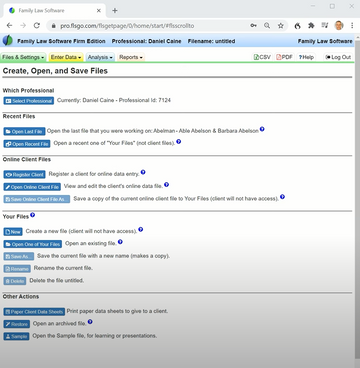Close the Family Law Software tab
Screen dimensions: 360x368
pos(99,11)
